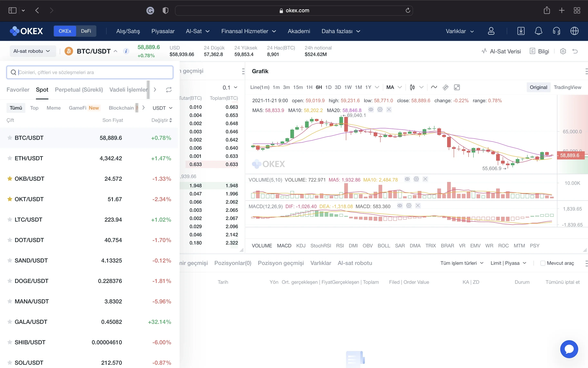
Task: Open the drawing ruler tool
Action: [x=445, y=87]
